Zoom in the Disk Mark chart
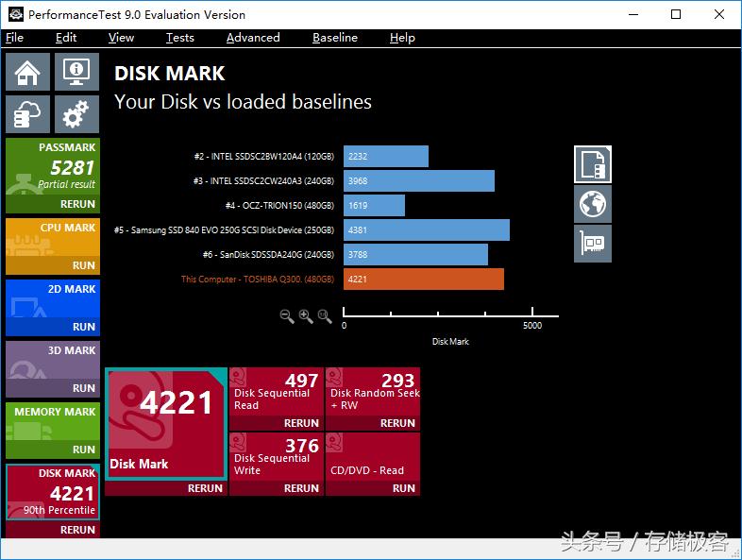The image size is (742, 560). click(x=306, y=316)
